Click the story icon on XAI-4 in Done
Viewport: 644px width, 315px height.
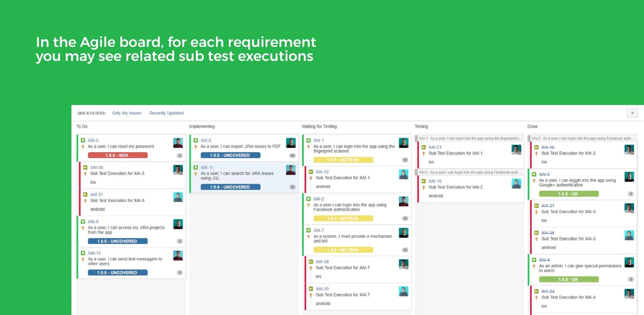pyautogui.click(x=535, y=260)
